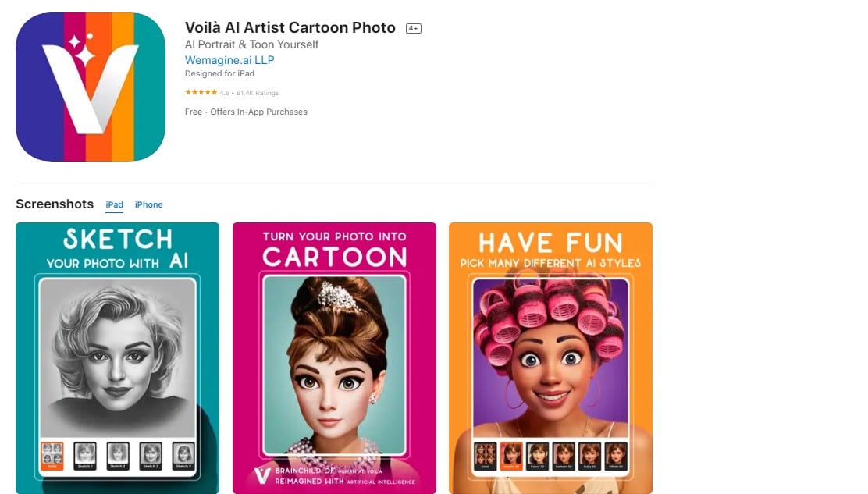Viewport: 868px width, 494px height.
Task: Click the Voilà app icon
Action: coord(91,87)
